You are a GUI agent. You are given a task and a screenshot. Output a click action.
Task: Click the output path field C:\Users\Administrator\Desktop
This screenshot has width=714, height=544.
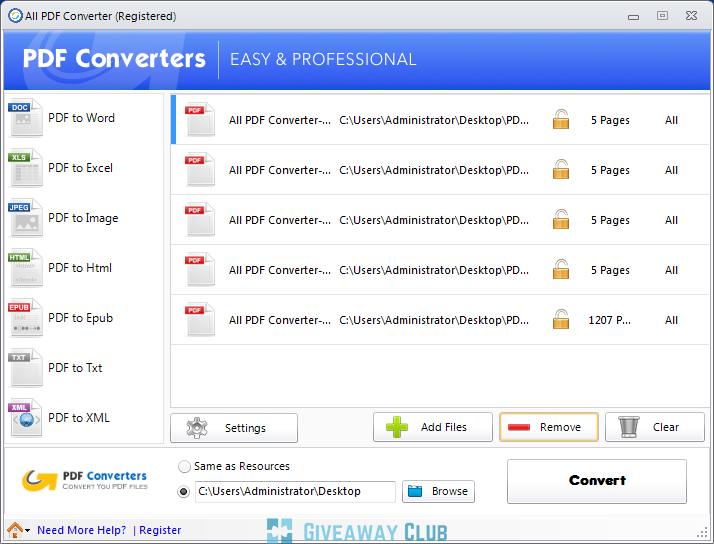295,492
